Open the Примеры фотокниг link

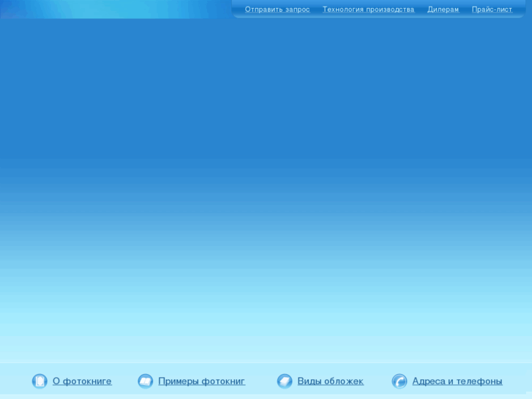point(201,381)
